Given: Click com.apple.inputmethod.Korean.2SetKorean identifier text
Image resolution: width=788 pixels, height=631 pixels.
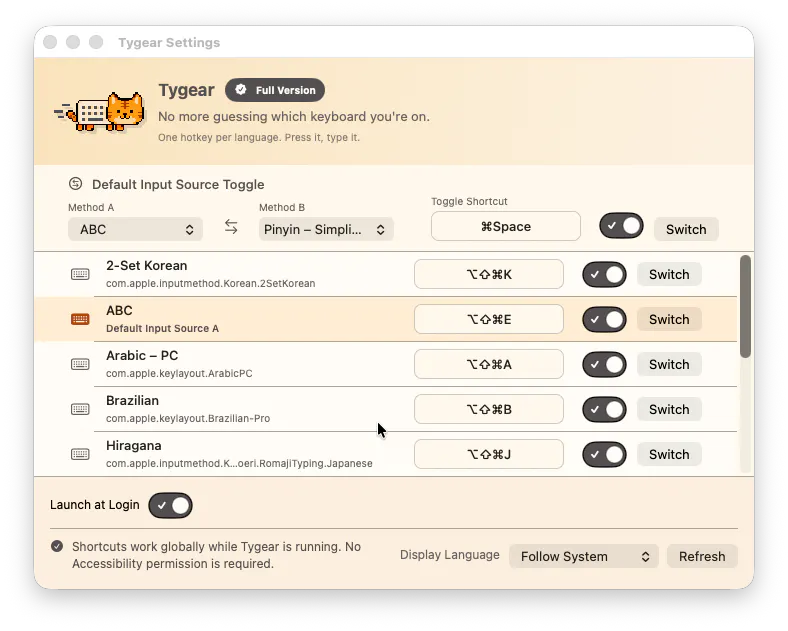Looking at the screenshot, I should click(211, 283).
